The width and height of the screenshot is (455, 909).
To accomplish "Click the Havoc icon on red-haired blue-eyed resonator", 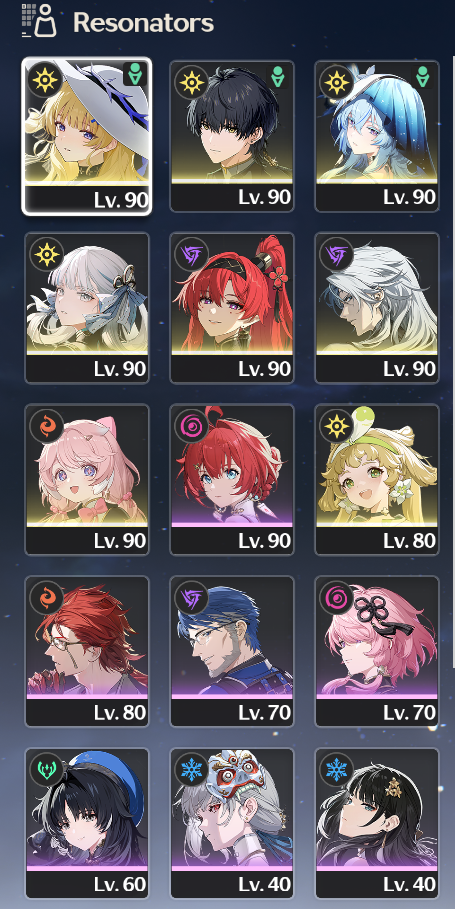I will point(191,424).
